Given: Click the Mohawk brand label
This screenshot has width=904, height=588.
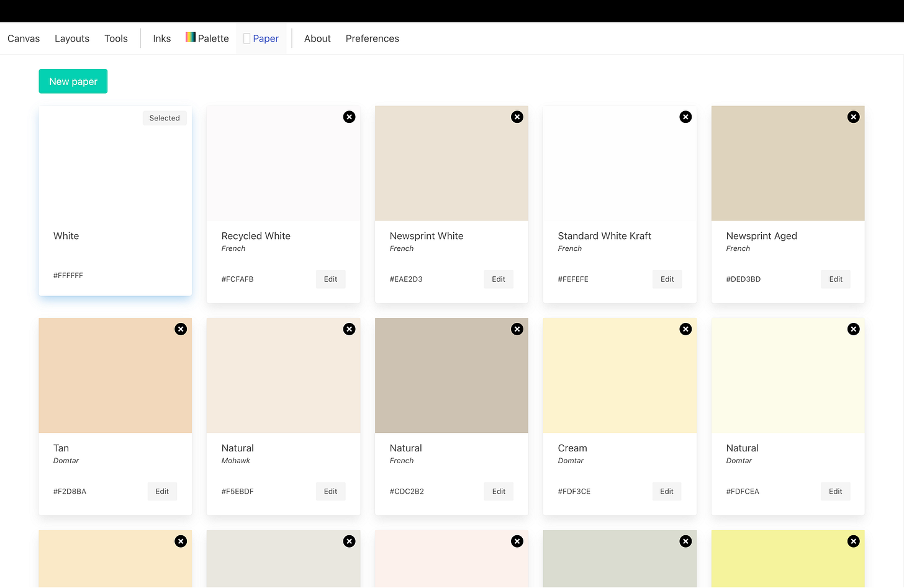Looking at the screenshot, I should pos(236,461).
